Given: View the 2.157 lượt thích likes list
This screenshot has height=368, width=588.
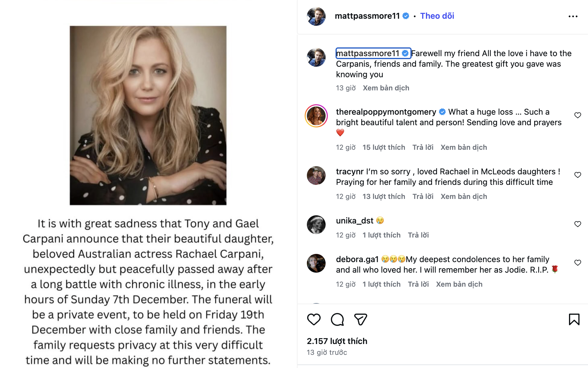Looking at the screenshot, I should point(337,341).
